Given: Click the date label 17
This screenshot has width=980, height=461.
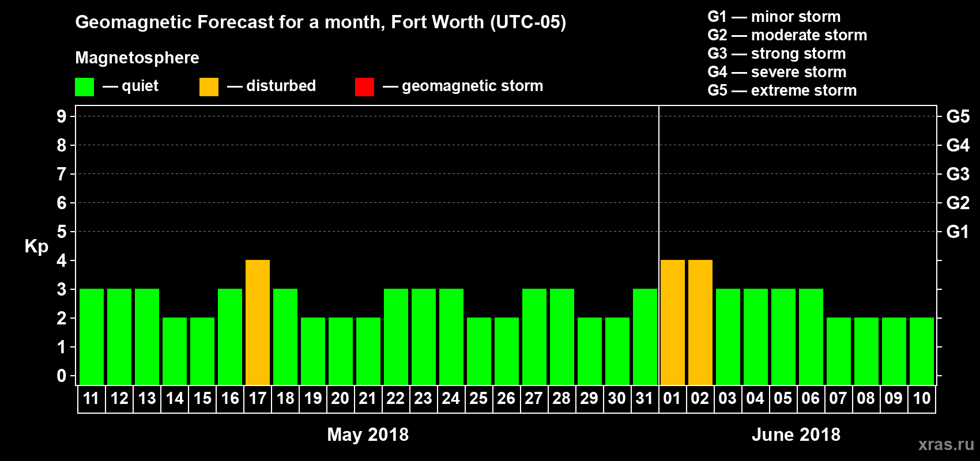Looking at the screenshot, I should point(258,398).
